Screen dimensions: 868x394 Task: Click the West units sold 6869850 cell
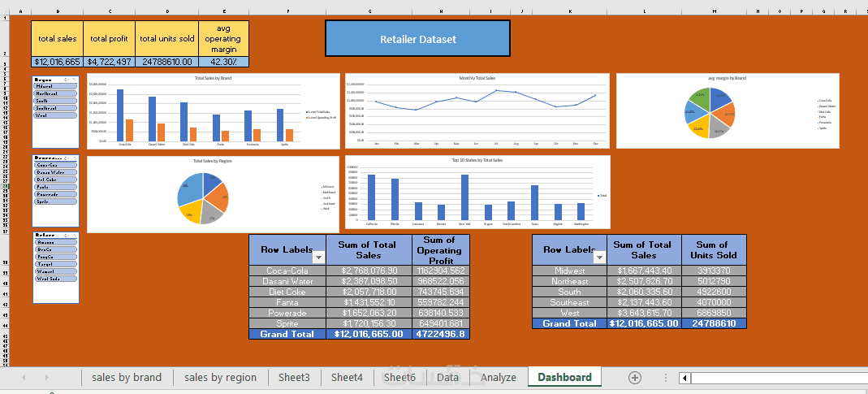714,313
